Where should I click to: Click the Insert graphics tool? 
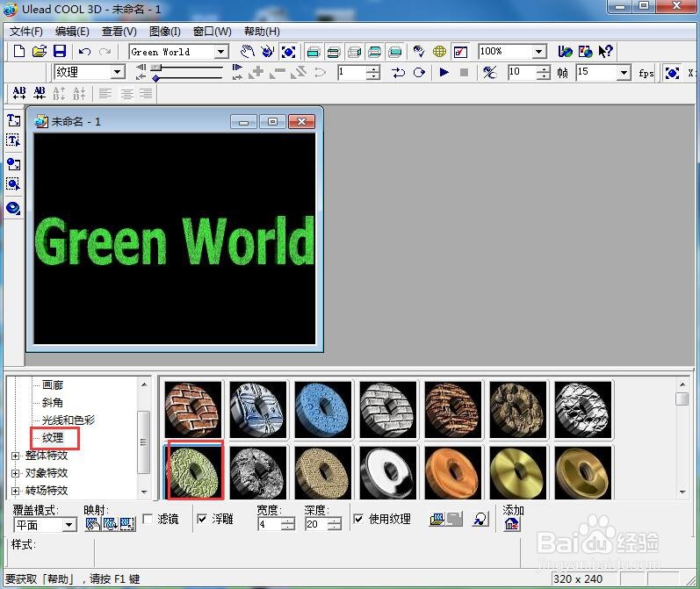[x=13, y=164]
